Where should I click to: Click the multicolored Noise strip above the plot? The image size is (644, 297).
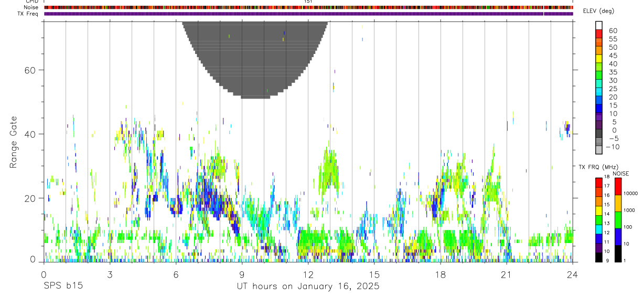[308, 8]
